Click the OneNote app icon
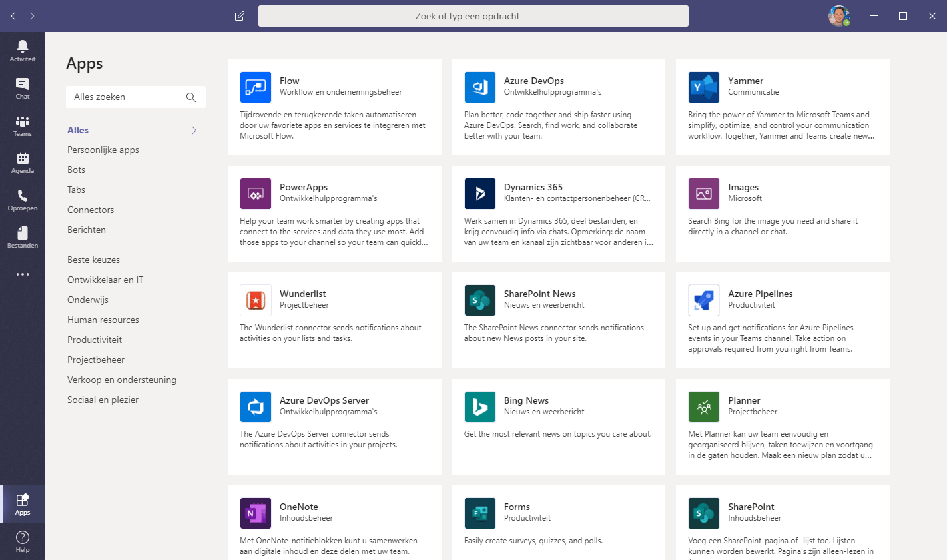947x560 pixels. 256,513
